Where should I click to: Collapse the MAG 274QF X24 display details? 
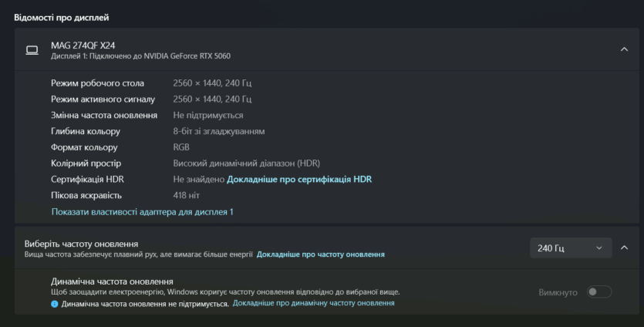pos(624,50)
